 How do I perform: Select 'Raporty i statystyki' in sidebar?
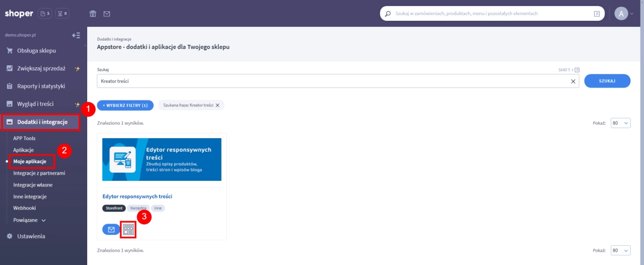click(41, 86)
